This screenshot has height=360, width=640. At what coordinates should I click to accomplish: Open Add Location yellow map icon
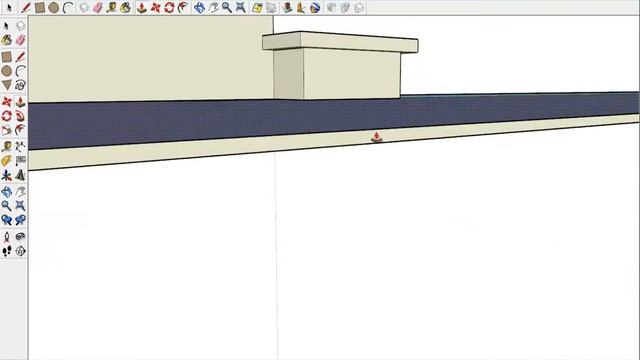257,7
